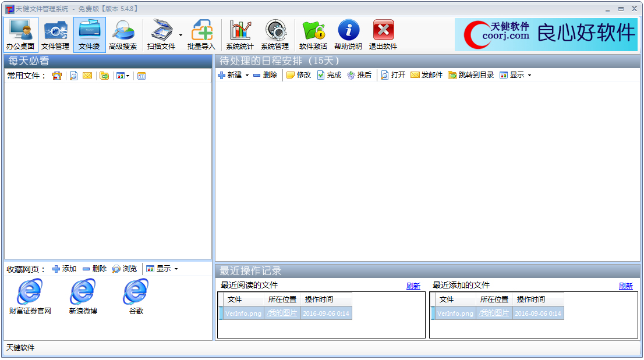Open the 新浪微博 bookmark shortcut
Image resolution: width=644 pixels, height=360 pixels.
[83, 297]
